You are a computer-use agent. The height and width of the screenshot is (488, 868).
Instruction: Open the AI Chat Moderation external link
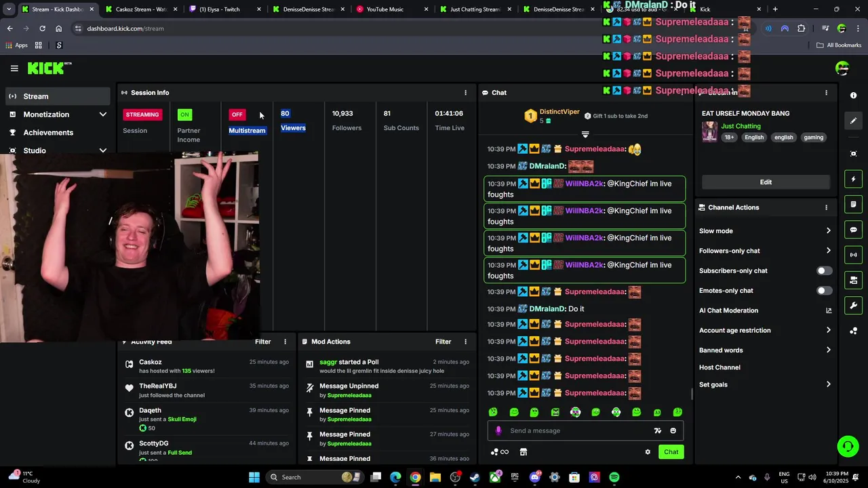pos(828,310)
